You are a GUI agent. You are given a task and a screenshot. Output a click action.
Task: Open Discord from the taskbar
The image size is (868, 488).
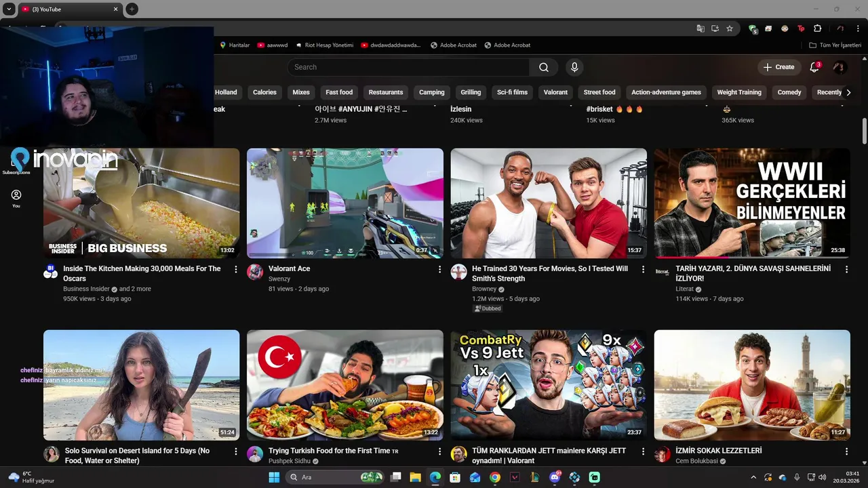555,477
